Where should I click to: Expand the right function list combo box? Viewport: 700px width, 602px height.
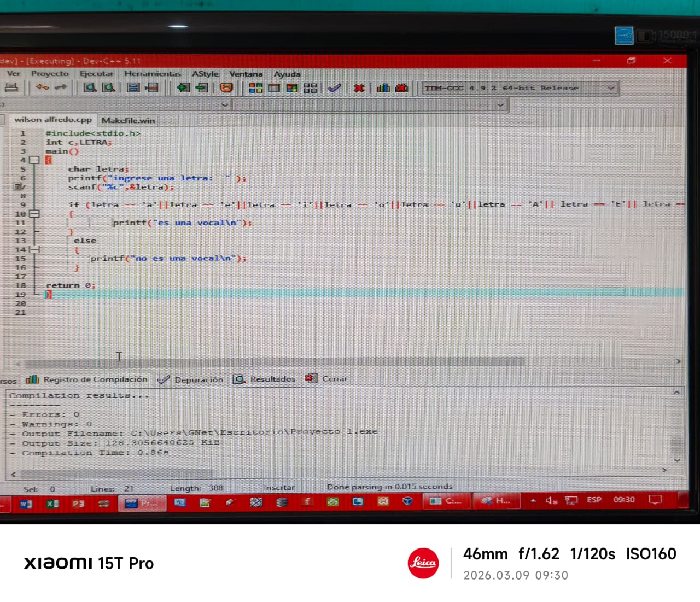pos(500,104)
